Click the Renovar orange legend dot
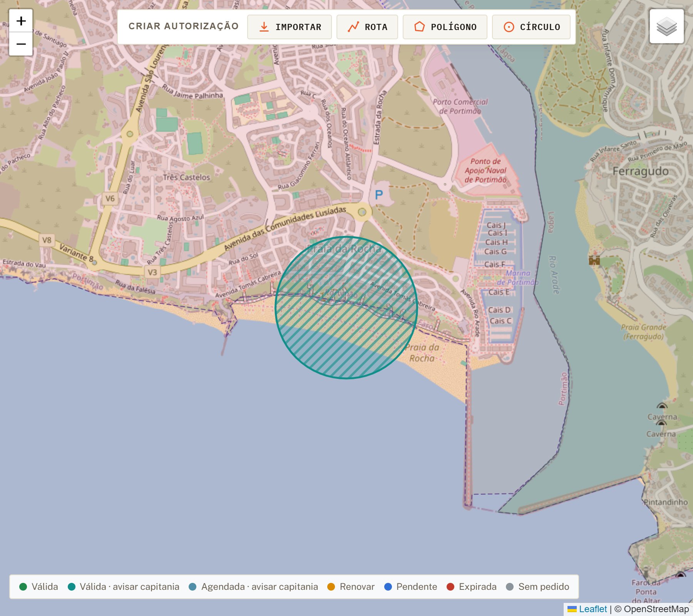Viewport: 693px width, 616px height. coord(331,587)
